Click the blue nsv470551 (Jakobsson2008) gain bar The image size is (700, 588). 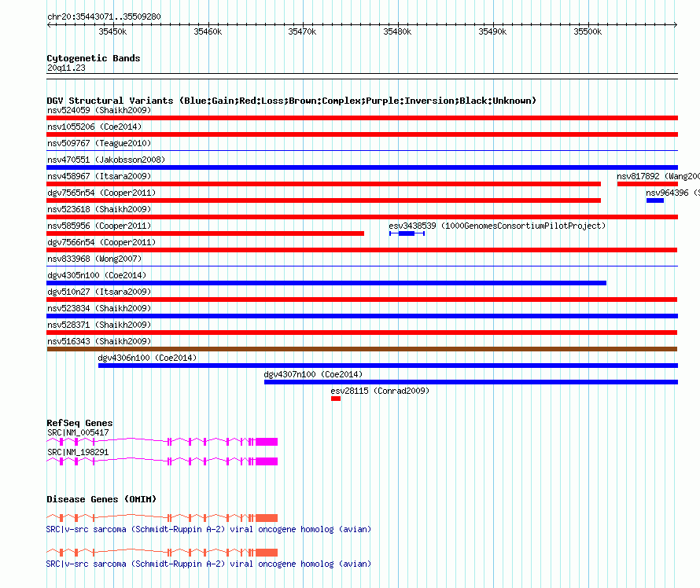(x=362, y=167)
